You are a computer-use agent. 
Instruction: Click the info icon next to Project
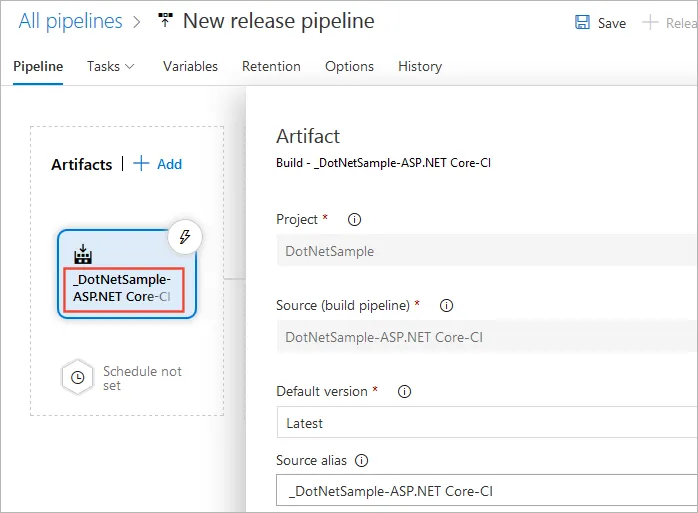click(x=354, y=220)
